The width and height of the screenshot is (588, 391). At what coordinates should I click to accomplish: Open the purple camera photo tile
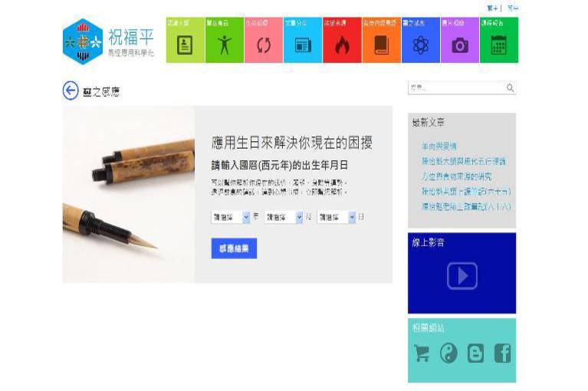460,40
